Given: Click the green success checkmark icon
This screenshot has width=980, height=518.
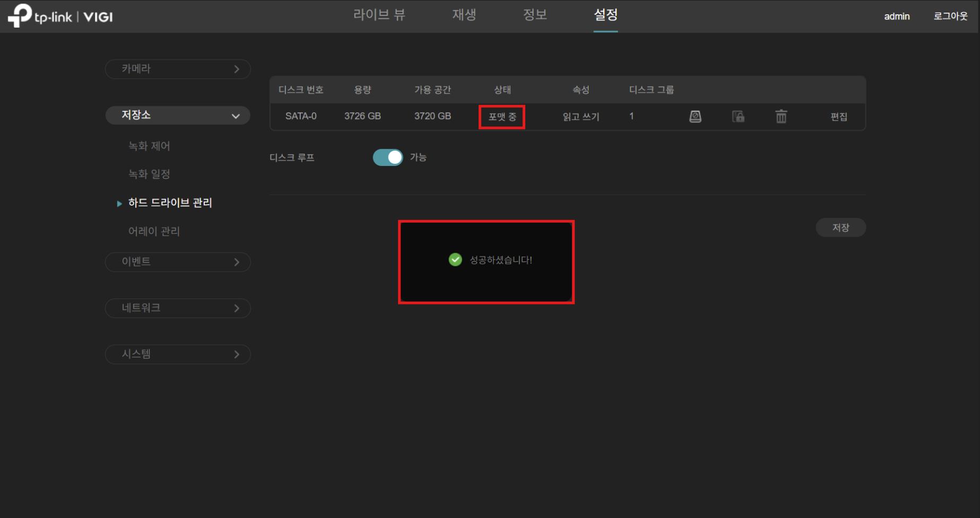Looking at the screenshot, I should coord(455,260).
